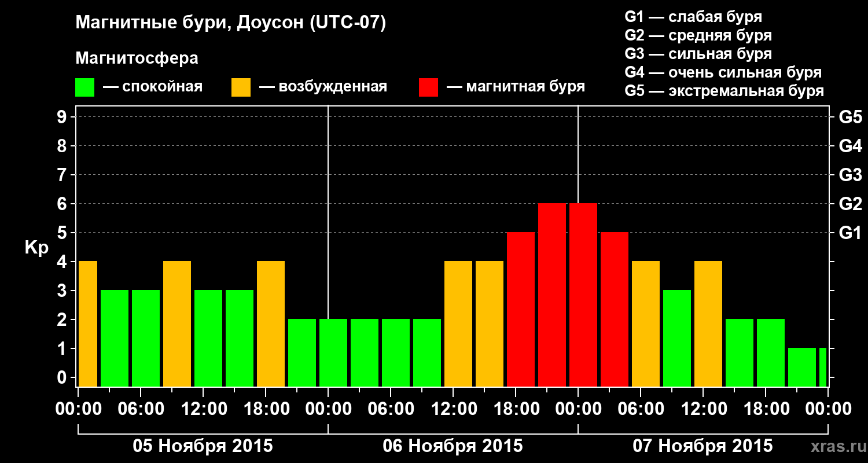Click the 'G1' label on the right axis
868x463 pixels.
pyautogui.click(x=850, y=233)
